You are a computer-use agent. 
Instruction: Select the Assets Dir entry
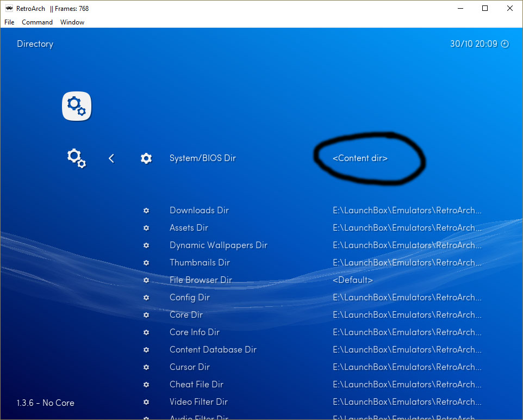coord(189,228)
